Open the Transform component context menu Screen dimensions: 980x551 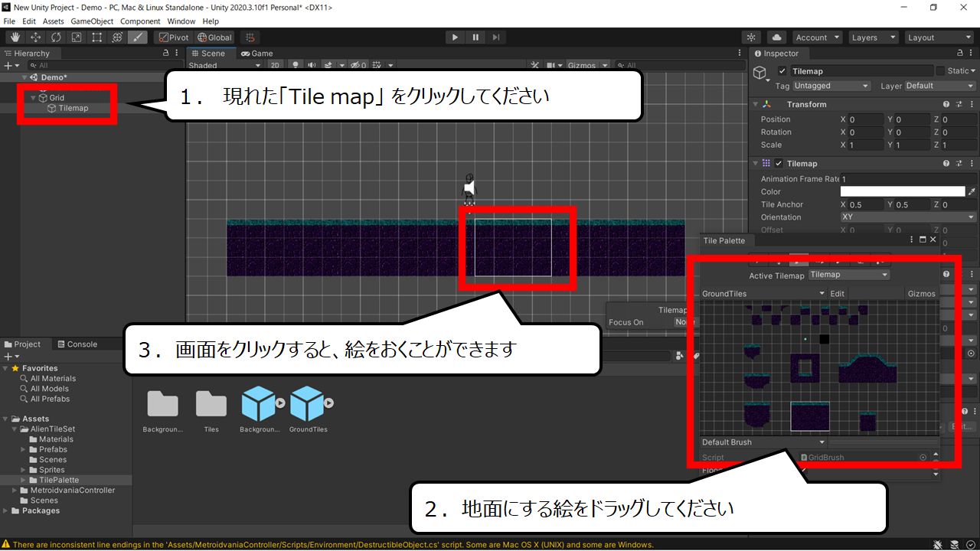pyautogui.click(x=971, y=104)
